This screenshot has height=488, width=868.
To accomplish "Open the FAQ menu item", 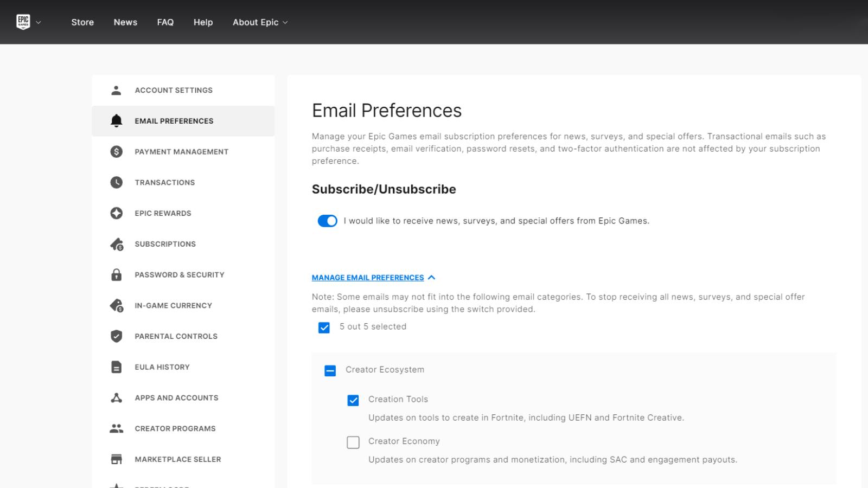I will click(165, 22).
